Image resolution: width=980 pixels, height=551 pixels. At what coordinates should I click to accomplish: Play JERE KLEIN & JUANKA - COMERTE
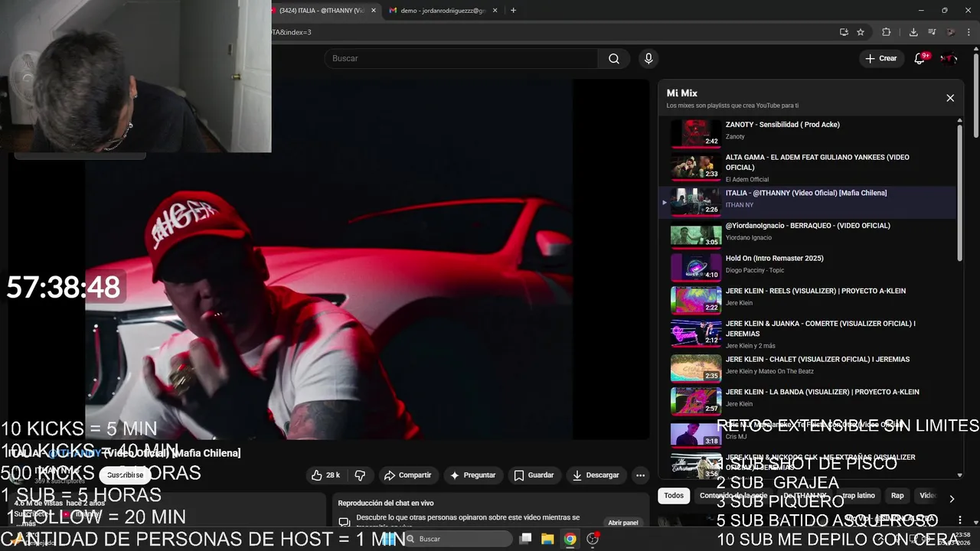point(807,334)
